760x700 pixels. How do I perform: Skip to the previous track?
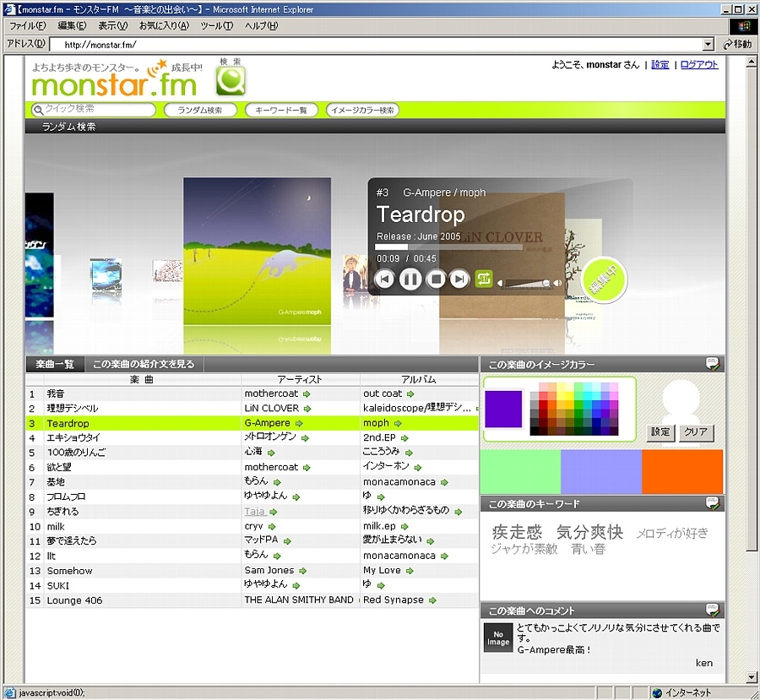click(x=385, y=279)
